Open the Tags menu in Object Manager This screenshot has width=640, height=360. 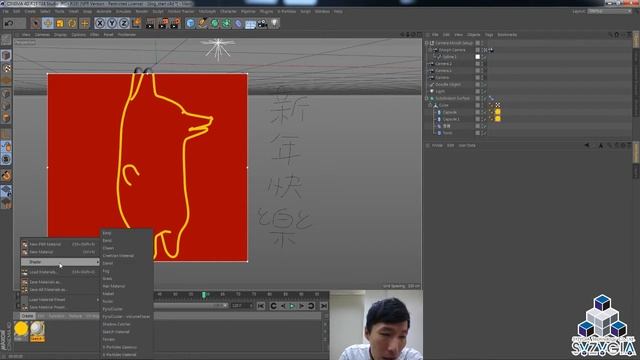coord(489,35)
